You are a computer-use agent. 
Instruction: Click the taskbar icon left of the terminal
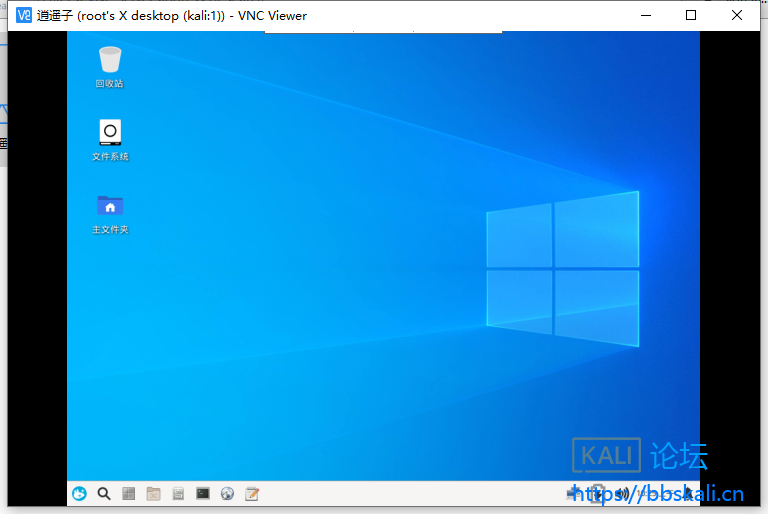coord(178,493)
